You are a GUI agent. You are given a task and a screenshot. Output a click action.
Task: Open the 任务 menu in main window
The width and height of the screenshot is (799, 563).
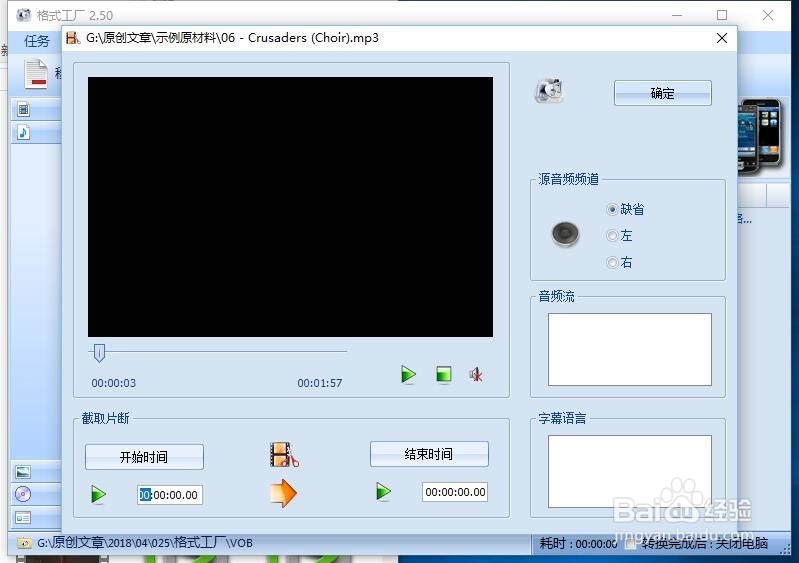(x=37, y=41)
